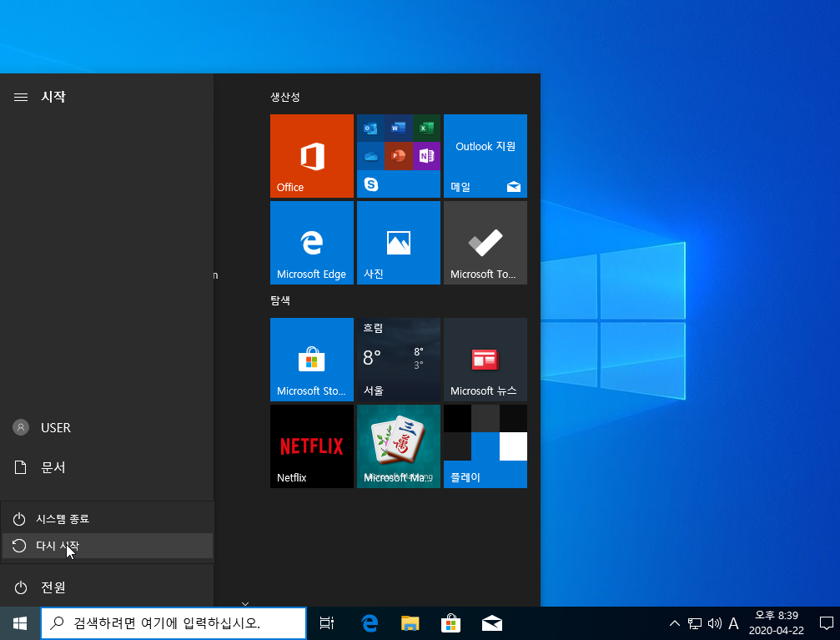
Task: Open the Microsoft Edge tile
Action: pyautogui.click(x=312, y=242)
